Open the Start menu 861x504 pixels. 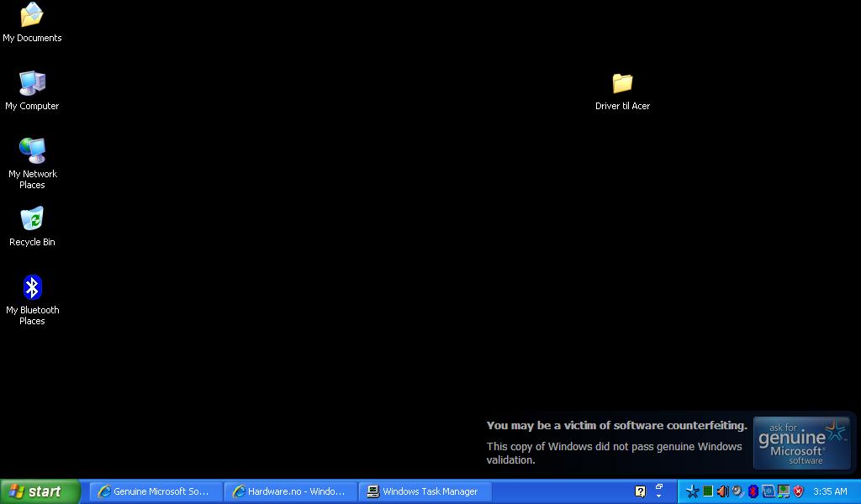click(40, 491)
